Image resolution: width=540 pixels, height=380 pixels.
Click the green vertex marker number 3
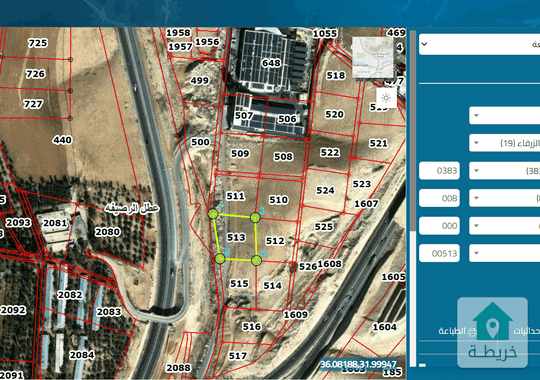[255, 217]
